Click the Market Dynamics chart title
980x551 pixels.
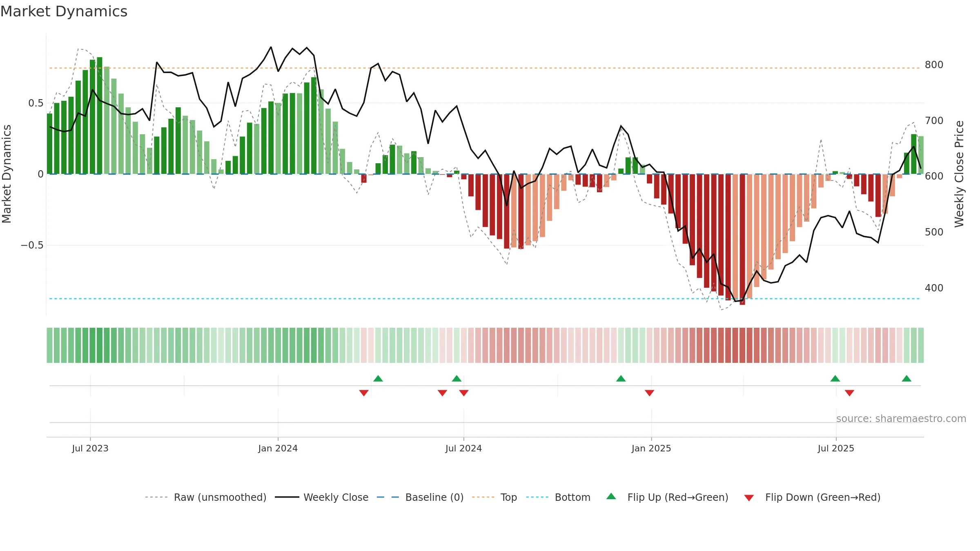coord(64,11)
